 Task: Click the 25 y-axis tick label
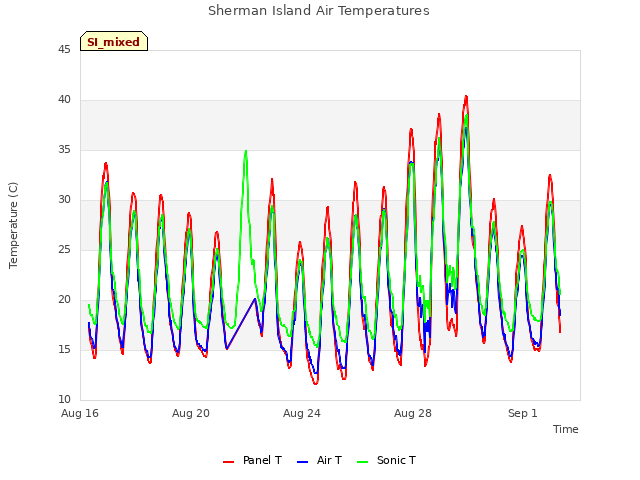pos(64,250)
